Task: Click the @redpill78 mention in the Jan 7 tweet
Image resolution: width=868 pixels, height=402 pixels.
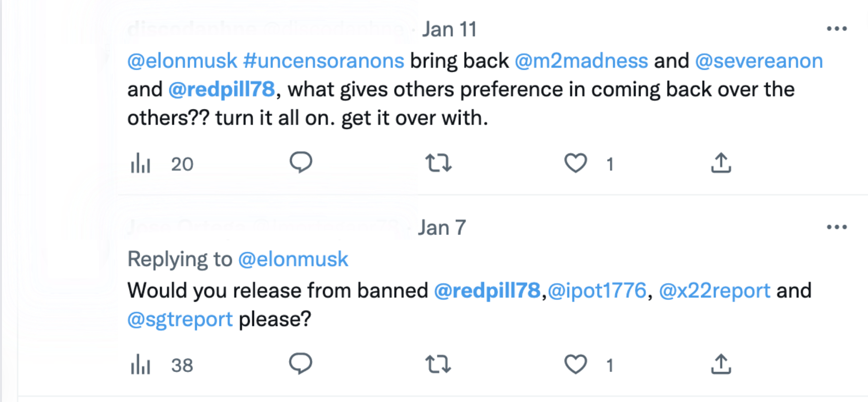Action: [486, 290]
